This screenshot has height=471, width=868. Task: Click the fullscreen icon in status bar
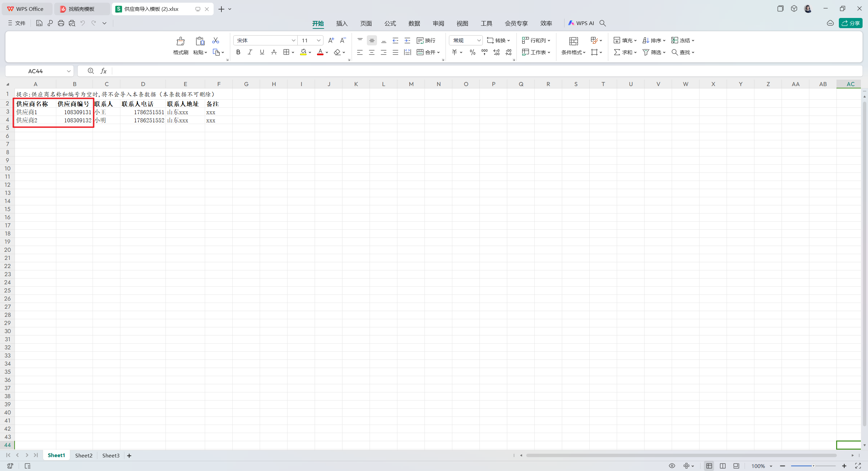click(858, 466)
